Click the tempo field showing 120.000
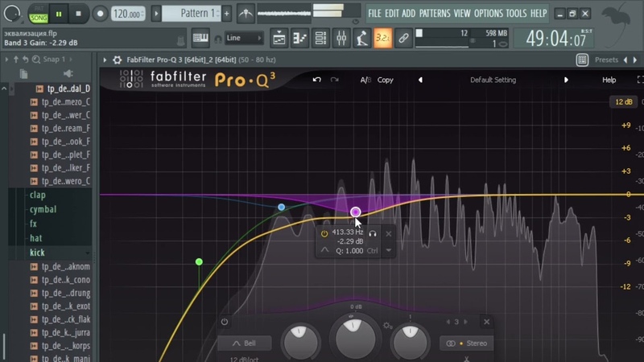 click(128, 14)
